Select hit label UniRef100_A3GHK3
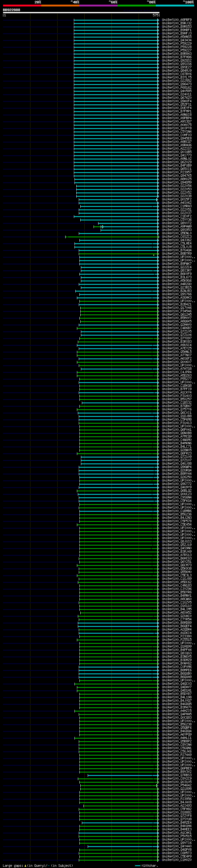This screenshot has height=868, width=197. [177, 297]
